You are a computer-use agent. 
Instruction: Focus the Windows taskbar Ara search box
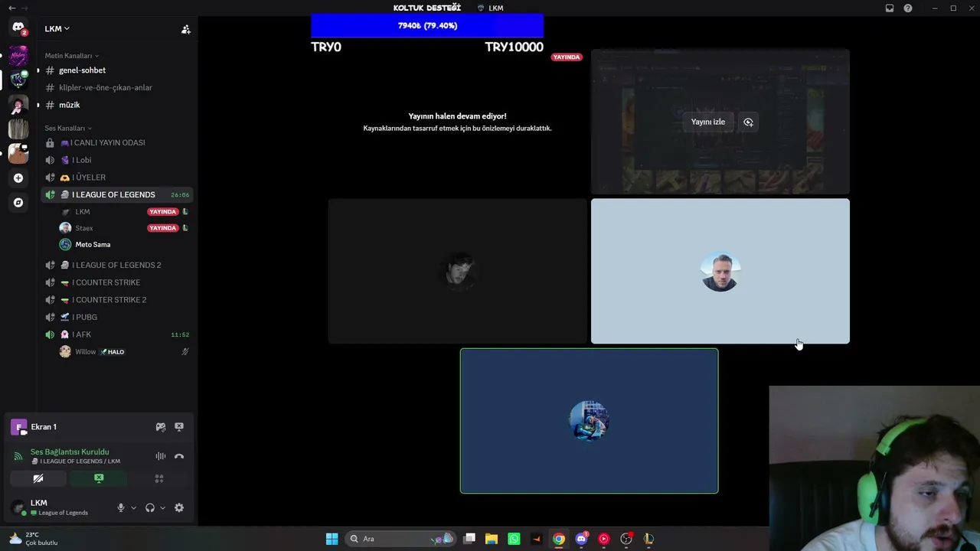click(400, 539)
